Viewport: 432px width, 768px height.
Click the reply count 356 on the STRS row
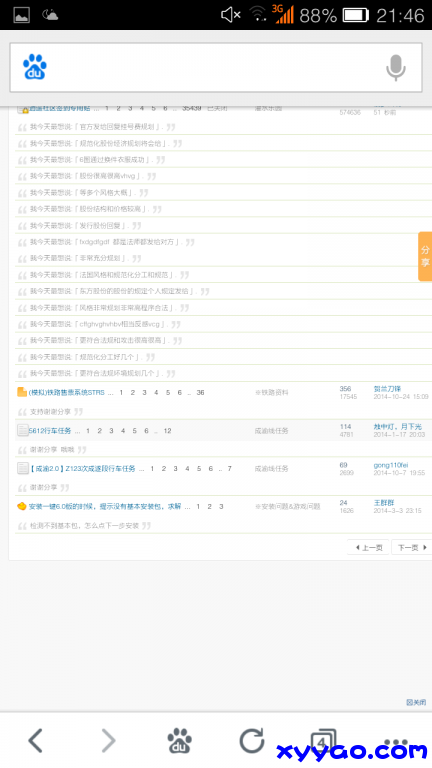[x=345, y=388]
